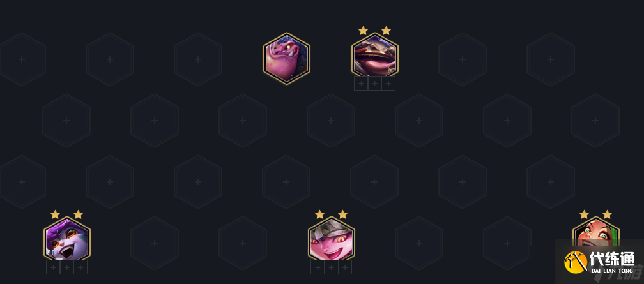This screenshot has width=644, height=284.
Task: Add item to purple yordle's first item slot
Action: 53,267
